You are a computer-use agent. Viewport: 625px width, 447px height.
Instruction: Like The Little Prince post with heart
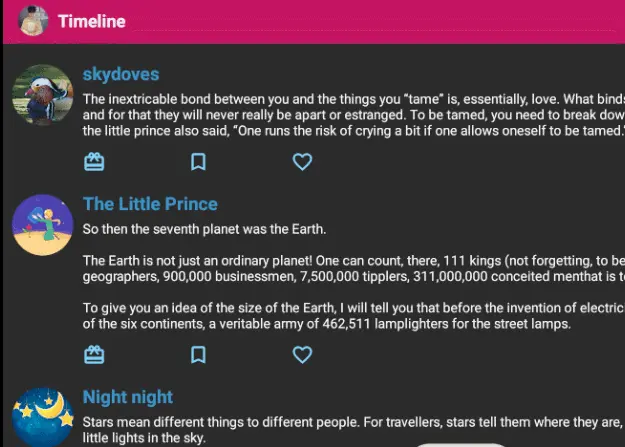pos(302,354)
